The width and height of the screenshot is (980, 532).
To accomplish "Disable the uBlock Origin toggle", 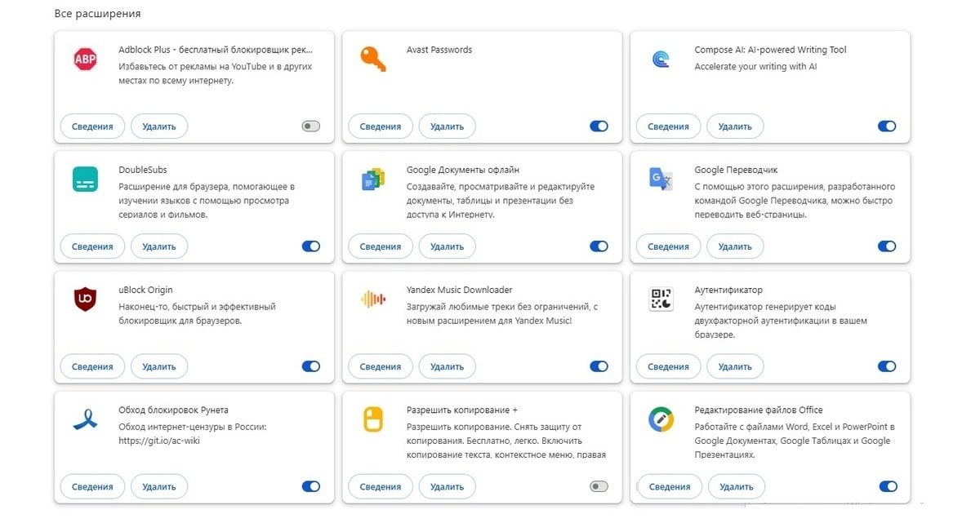I will tap(311, 366).
